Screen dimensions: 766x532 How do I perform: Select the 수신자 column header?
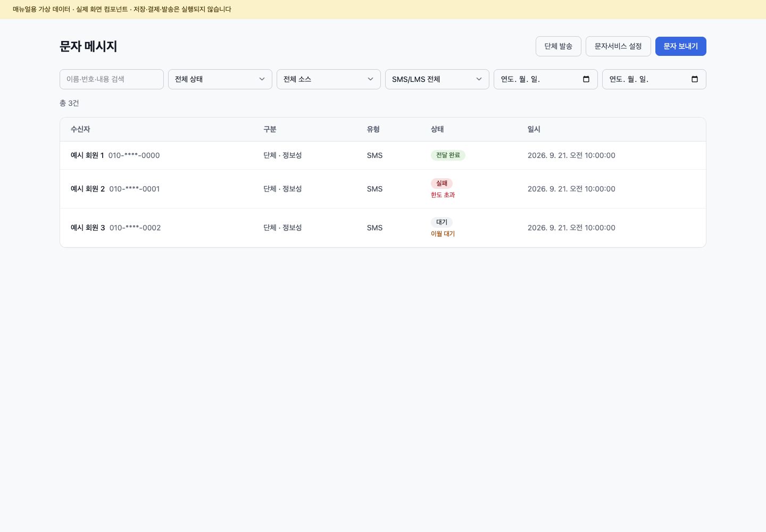80,129
